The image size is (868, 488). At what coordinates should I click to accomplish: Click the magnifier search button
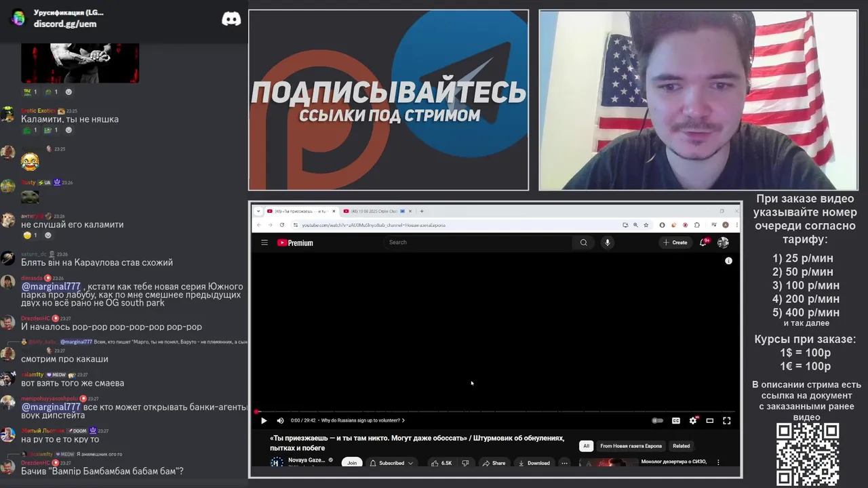point(583,242)
